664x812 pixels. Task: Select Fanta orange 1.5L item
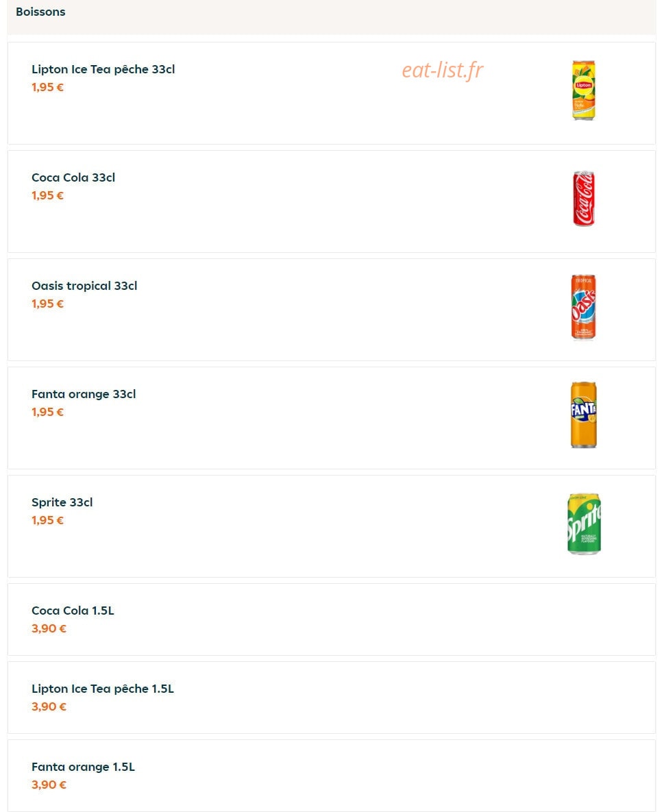coord(332,776)
